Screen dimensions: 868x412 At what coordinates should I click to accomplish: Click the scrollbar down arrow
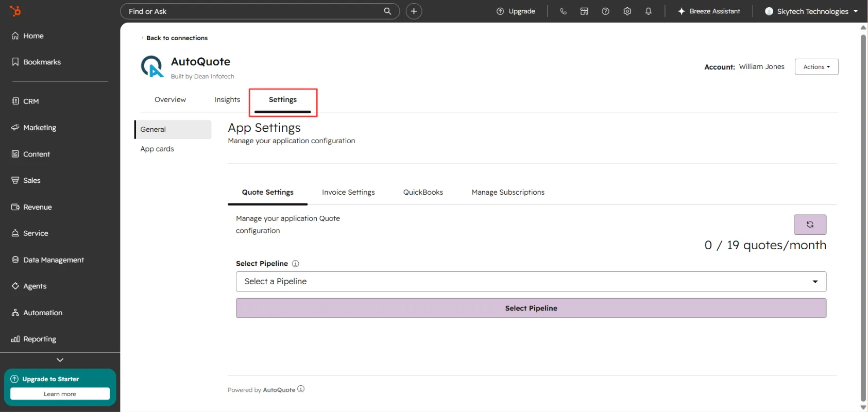pyautogui.click(x=863, y=407)
